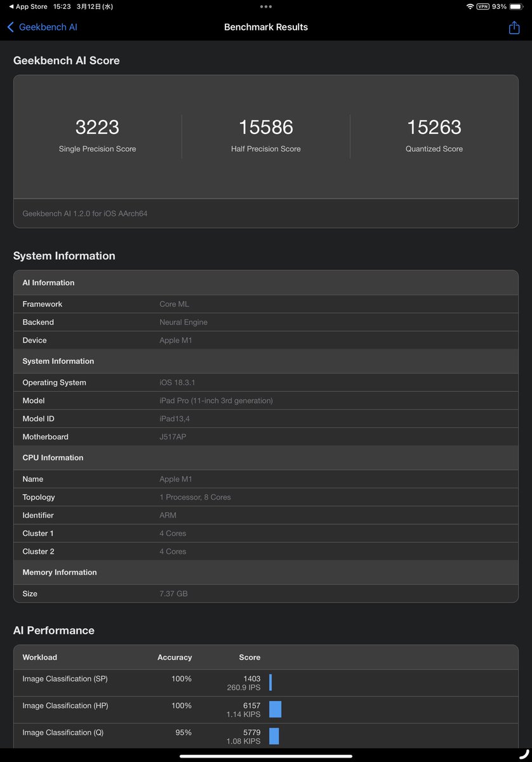
Task: Return to App Store via status bar
Action: pos(28,6)
